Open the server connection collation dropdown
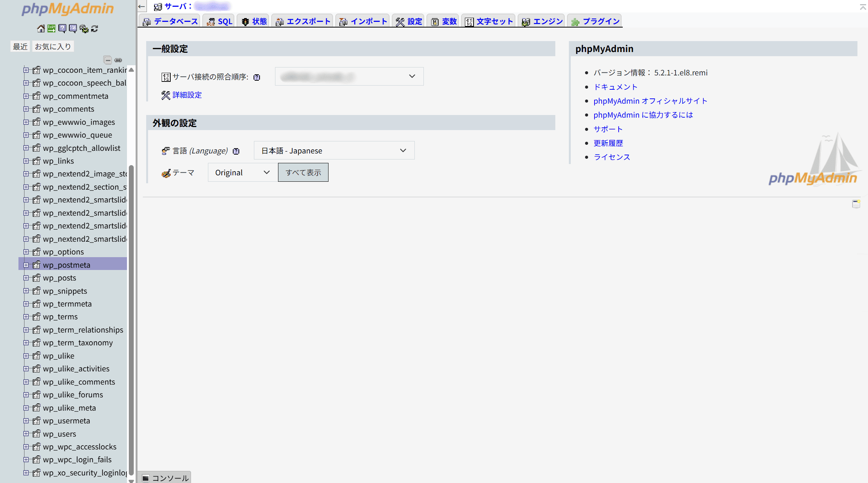This screenshot has width=868, height=483. click(349, 77)
